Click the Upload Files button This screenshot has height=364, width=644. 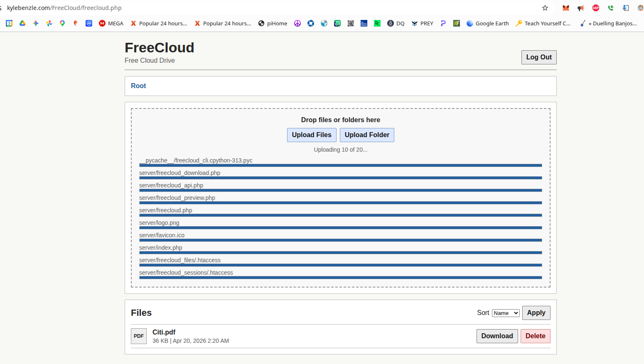[312, 135]
